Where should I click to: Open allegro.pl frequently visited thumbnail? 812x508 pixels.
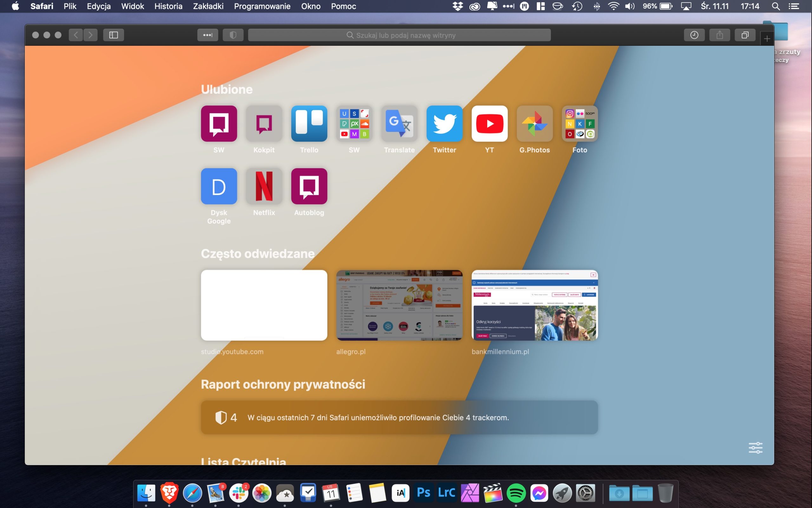pos(399,305)
